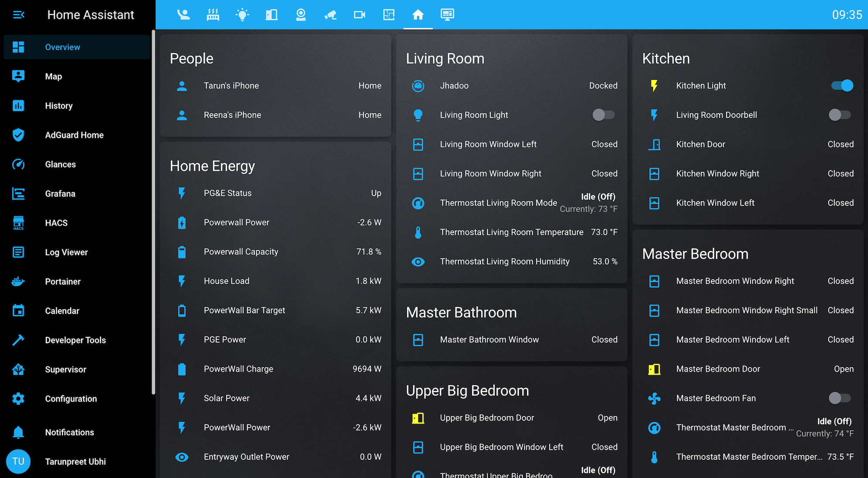The height and width of the screenshot is (478, 868).
Task: Open the Tarunpreet Ubhi user profile
Action: pyautogui.click(x=75, y=461)
